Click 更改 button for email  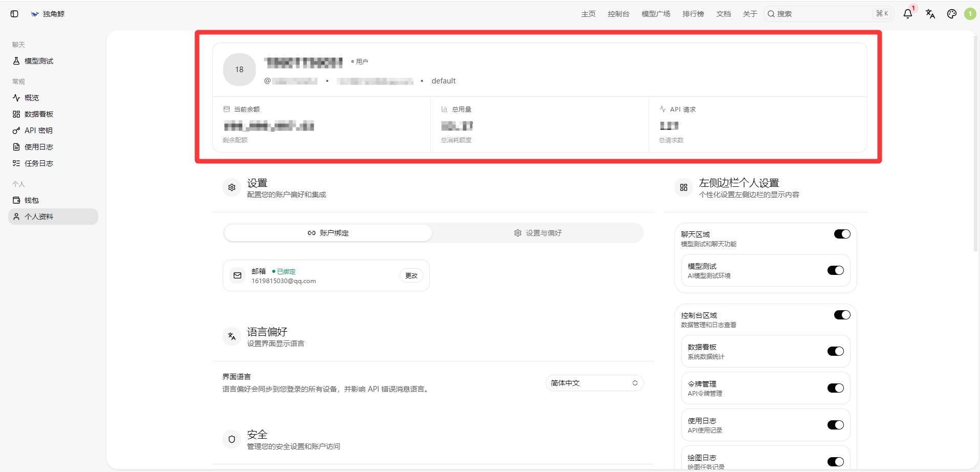coord(411,275)
